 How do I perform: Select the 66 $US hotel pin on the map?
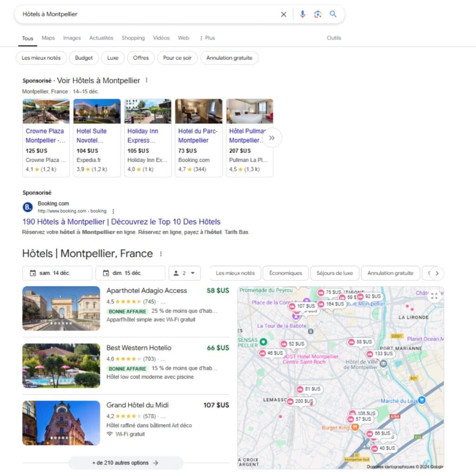pos(378,434)
